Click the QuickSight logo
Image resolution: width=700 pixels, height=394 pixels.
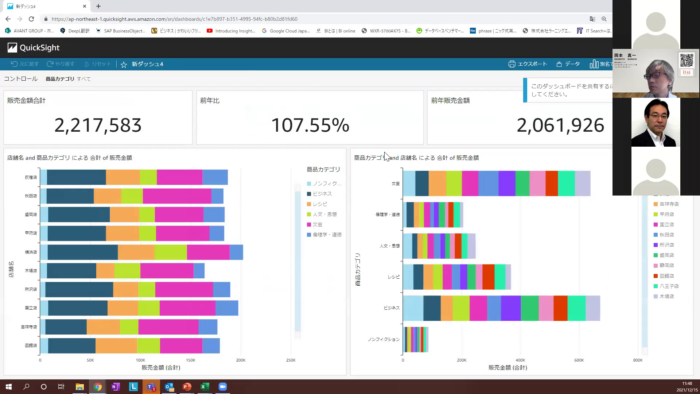33,48
